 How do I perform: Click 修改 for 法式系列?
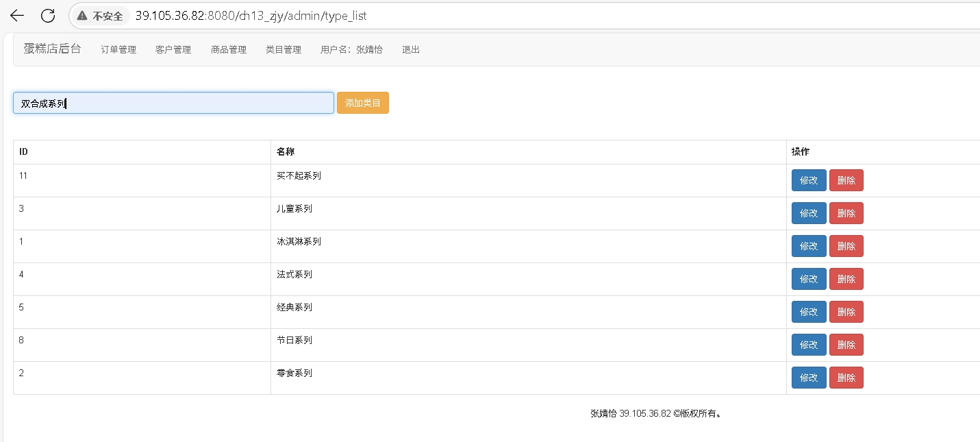point(809,279)
